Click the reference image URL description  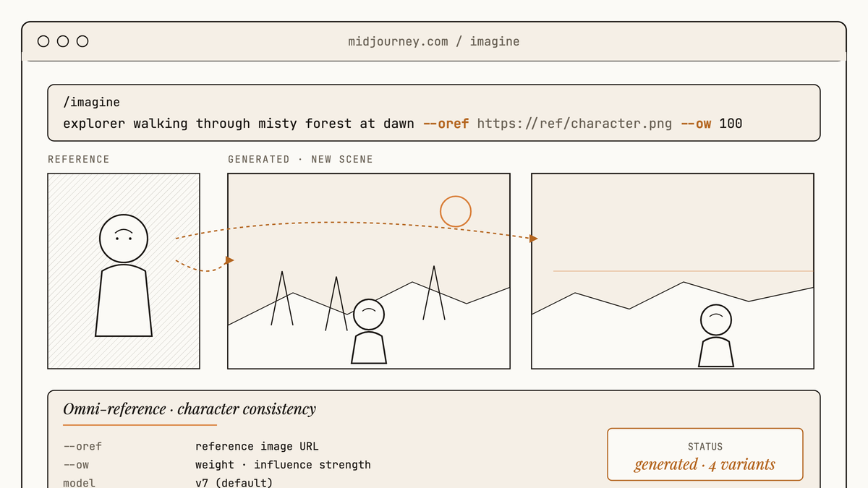tap(257, 446)
